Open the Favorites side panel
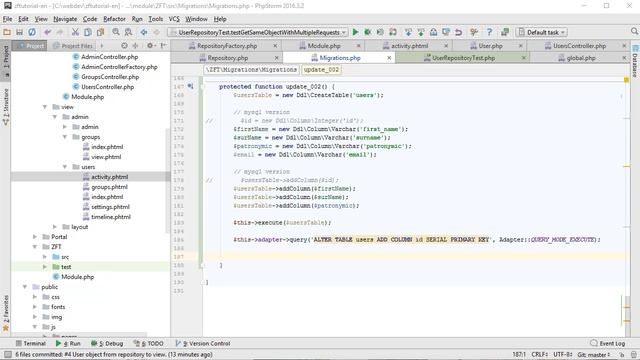The height and width of the screenshot is (360, 640). tap(6, 313)
